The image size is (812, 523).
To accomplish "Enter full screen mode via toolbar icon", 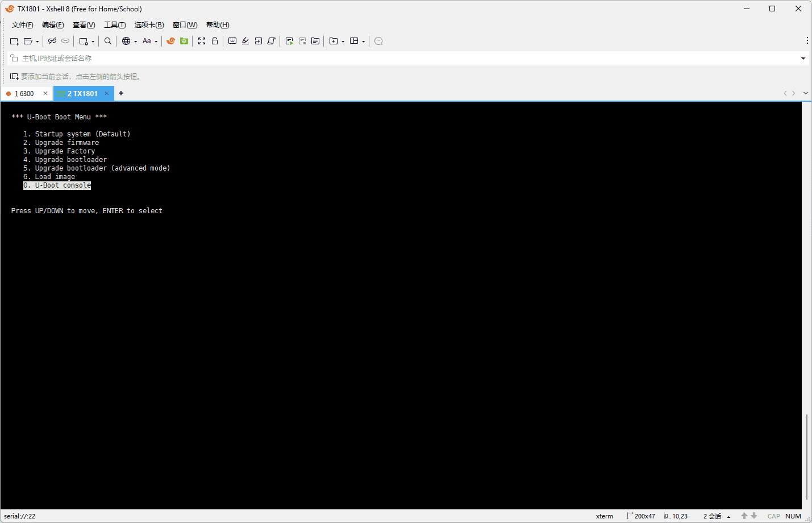I will pos(202,41).
